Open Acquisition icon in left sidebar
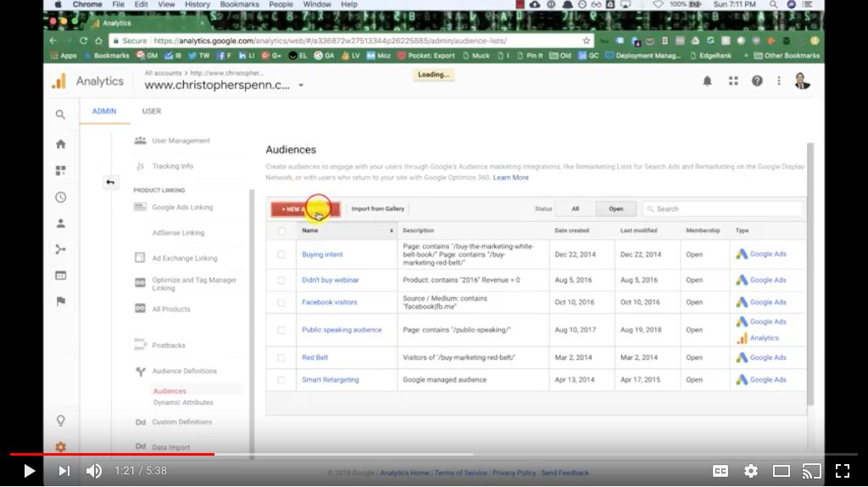This screenshot has width=868, height=487. click(x=61, y=250)
